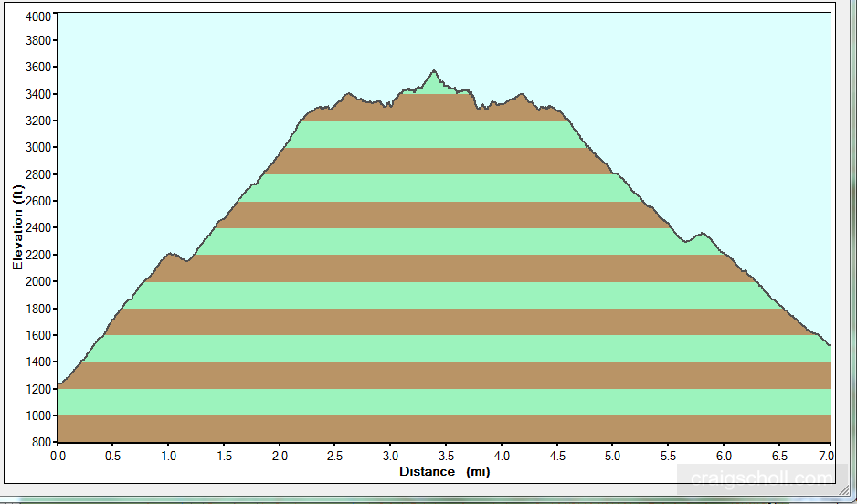Viewport: 857px width, 504px height.
Task: Pick the green band between 1000 and 1200 ft
Action: [444, 402]
